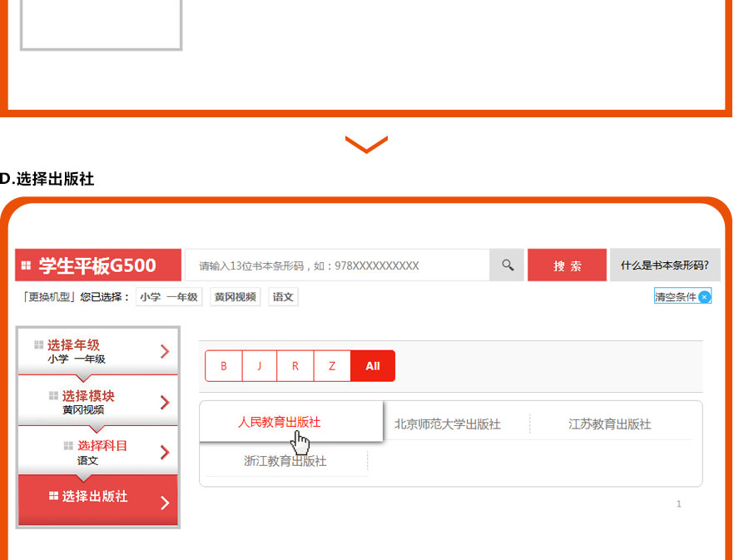The image size is (734, 560).
Task: Click the 黄冈视频 selected tag
Action: [235, 297]
